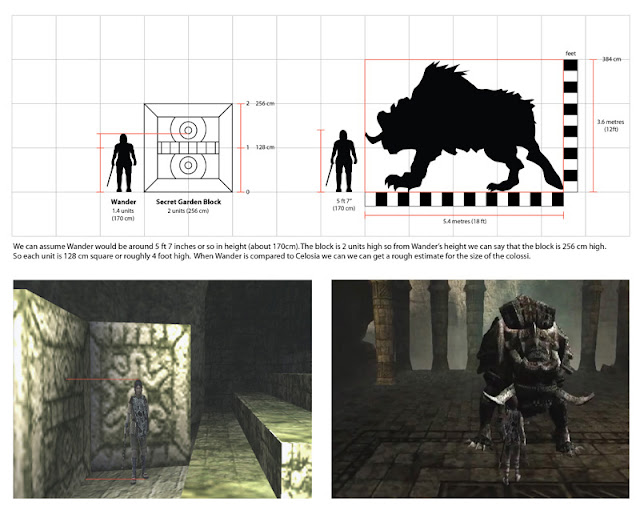Click the "feet" label above vertical ruler
This screenshot has width=640, height=514.
[570, 53]
